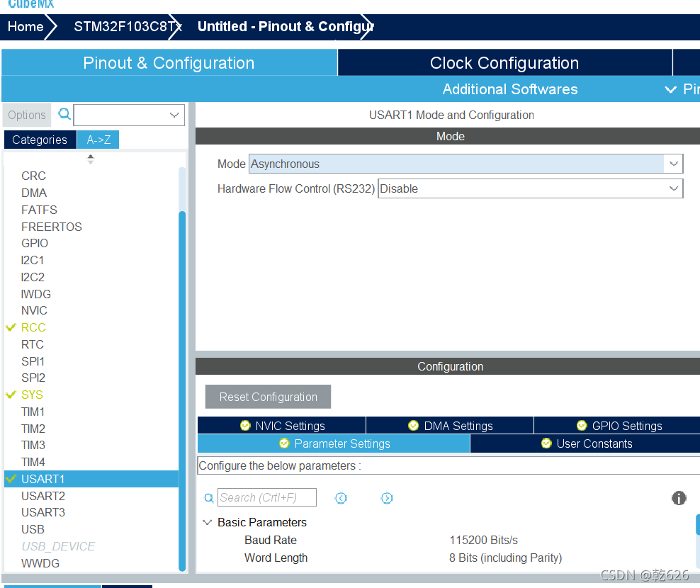This screenshot has width=700, height=588.
Task: Open the User Constants tab
Action: [586, 443]
